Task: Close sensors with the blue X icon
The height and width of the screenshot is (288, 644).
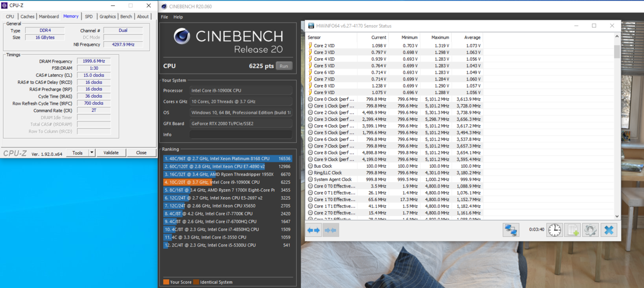Action: (609, 230)
